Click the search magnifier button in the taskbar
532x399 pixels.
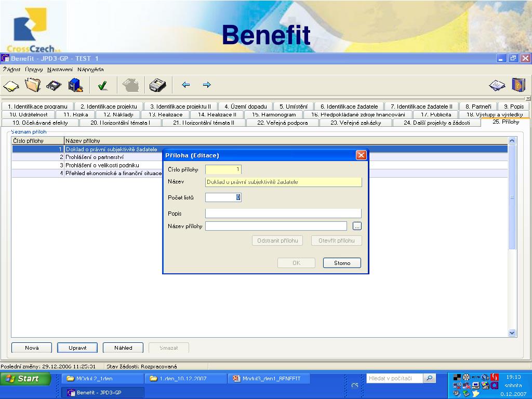point(429,378)
